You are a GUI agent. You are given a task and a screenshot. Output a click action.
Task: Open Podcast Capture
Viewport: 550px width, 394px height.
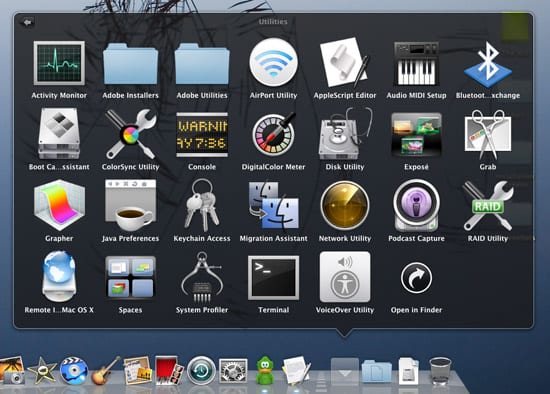[x=416, y=206]
